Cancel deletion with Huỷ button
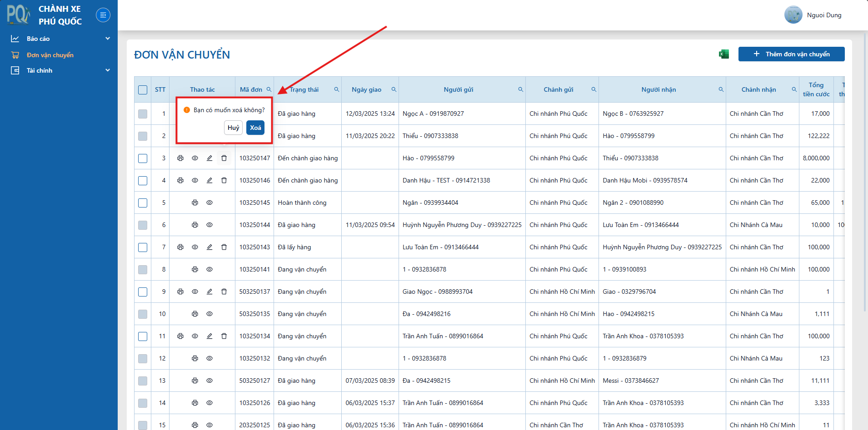The height and width of the screenshot is (430, 868). pyautogui.click(x=233, y=128)
